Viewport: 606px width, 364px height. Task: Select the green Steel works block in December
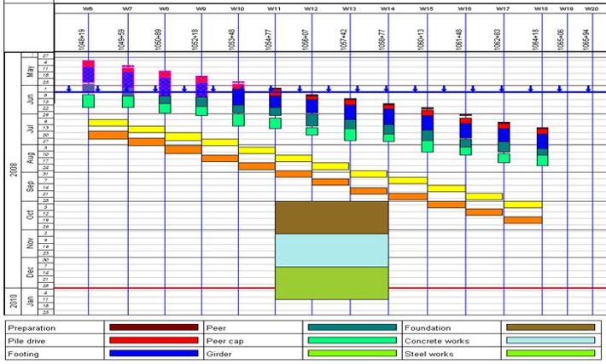[x=332, y=283]
